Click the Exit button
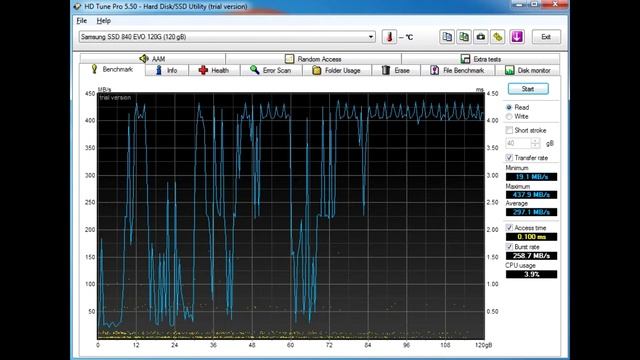This screenshot has height=360, width=640. tap(546, 37)
